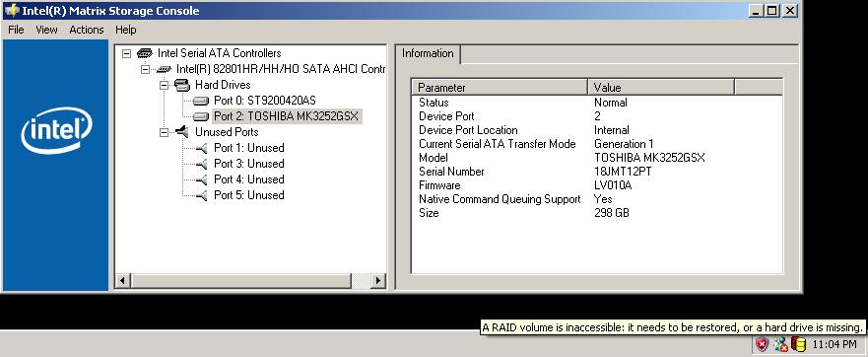This screenshot has width=868, height=357.
Task: Click the Value column header
Action: pyautogui.click(x=661, y=88)
